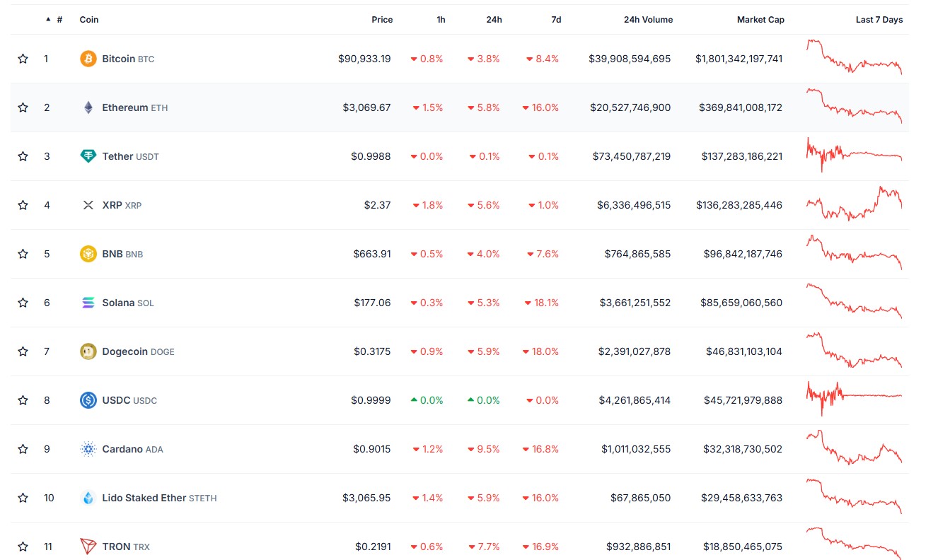Viewport: 938px width, 560px height.
Task: Open the XRP coin name link
Action: (x=122, y=205)
